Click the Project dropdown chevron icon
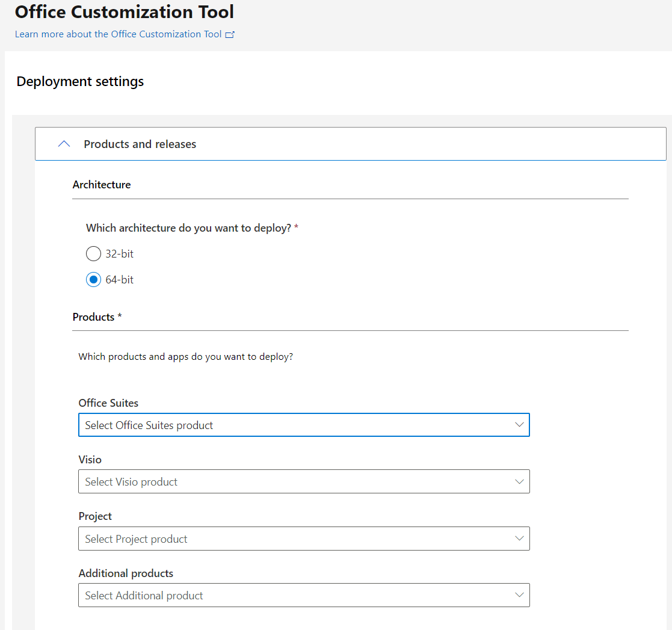Viewport: 672px width, 630px height. [519, 539]
